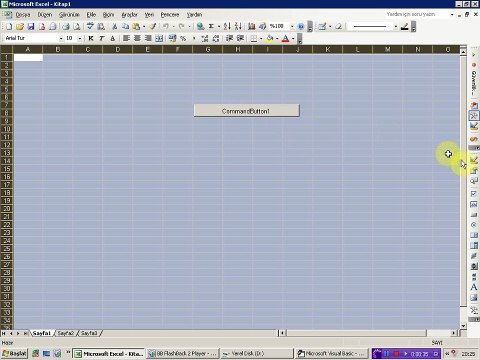Click the Print icon

coord(66,26)
